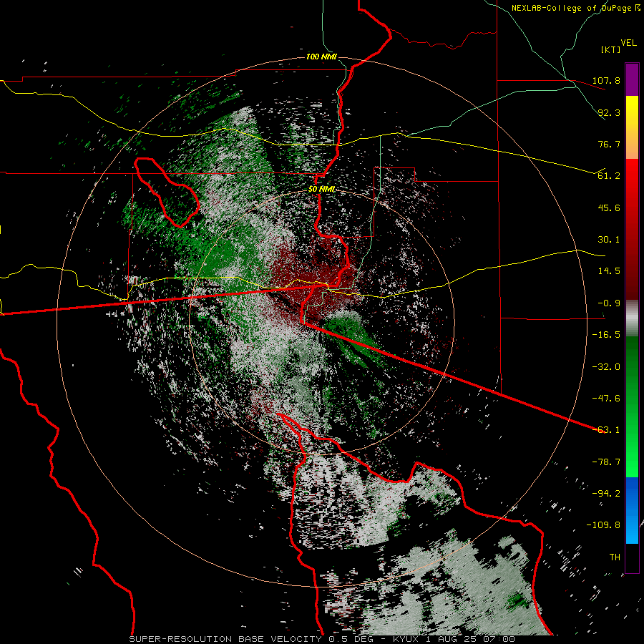Image resolution: width=644 pixels, height=644 pixels.
Task: Click the -109.8 legend value
Action: (x=603, y=525)
